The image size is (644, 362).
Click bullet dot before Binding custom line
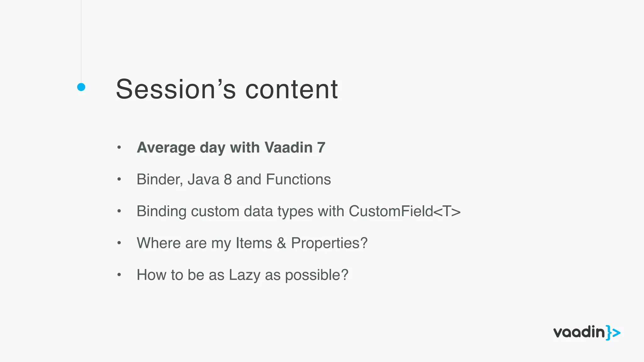click(119, 211)
